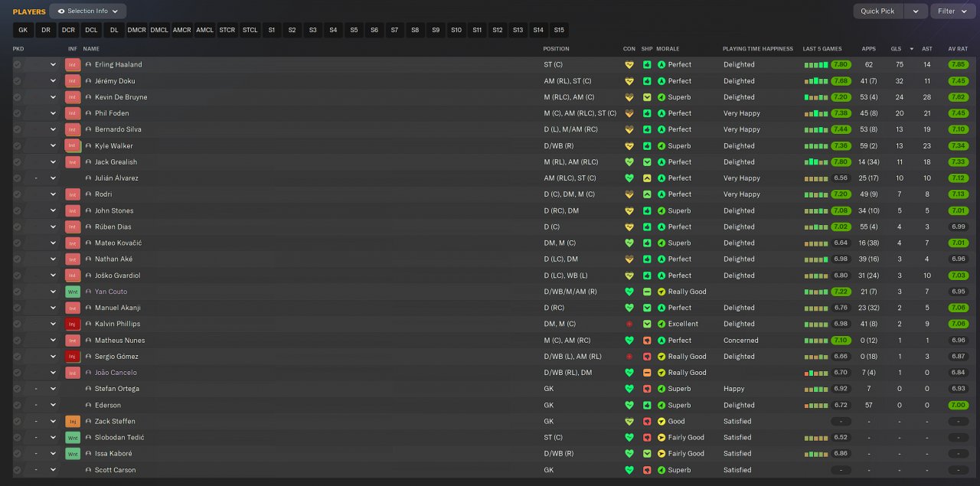This screenshot has width=980, height=486.
Task: Open position dropdown for Jérémy Doku
Action: [x=53, y=81]
